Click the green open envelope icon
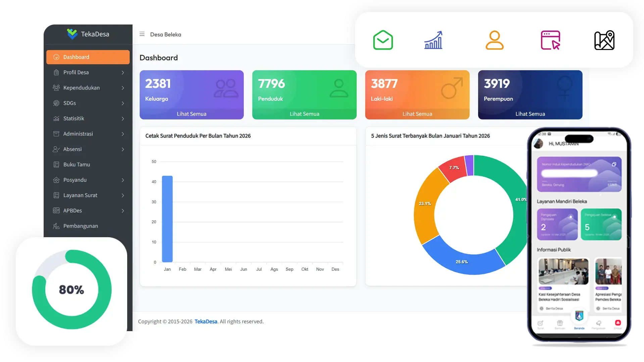Image resolution: width=644 pixels, height=362 pixels. [x=383, y=40]
